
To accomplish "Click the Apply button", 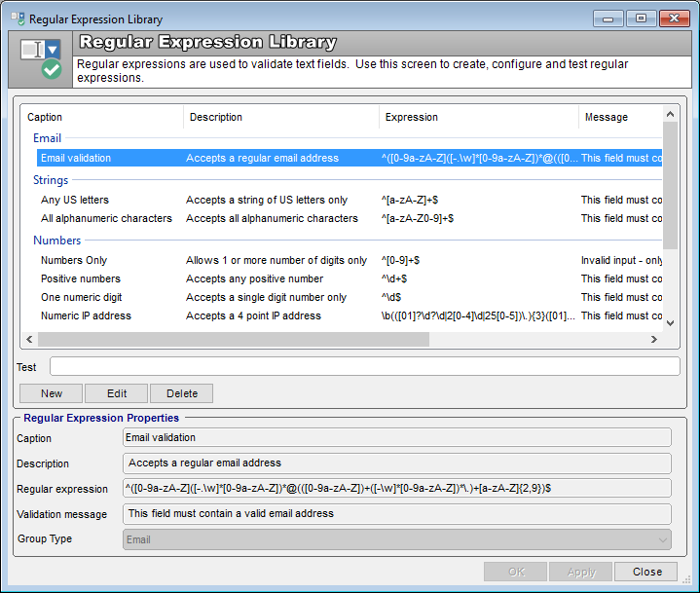I will 581,572.
